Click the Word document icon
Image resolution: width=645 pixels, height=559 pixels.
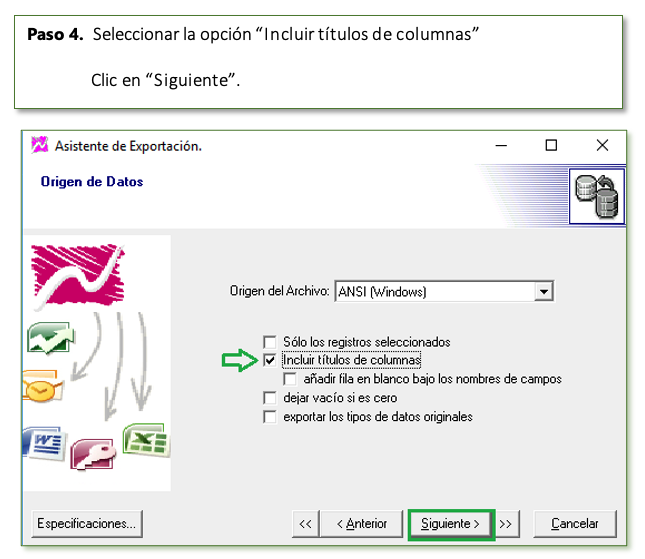point(45,443)
